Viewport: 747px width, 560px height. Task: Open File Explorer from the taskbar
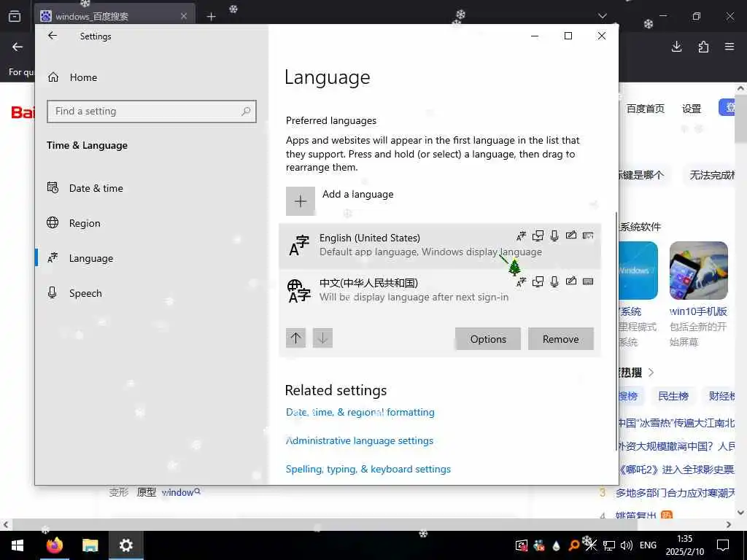click(x=90, y=545)
